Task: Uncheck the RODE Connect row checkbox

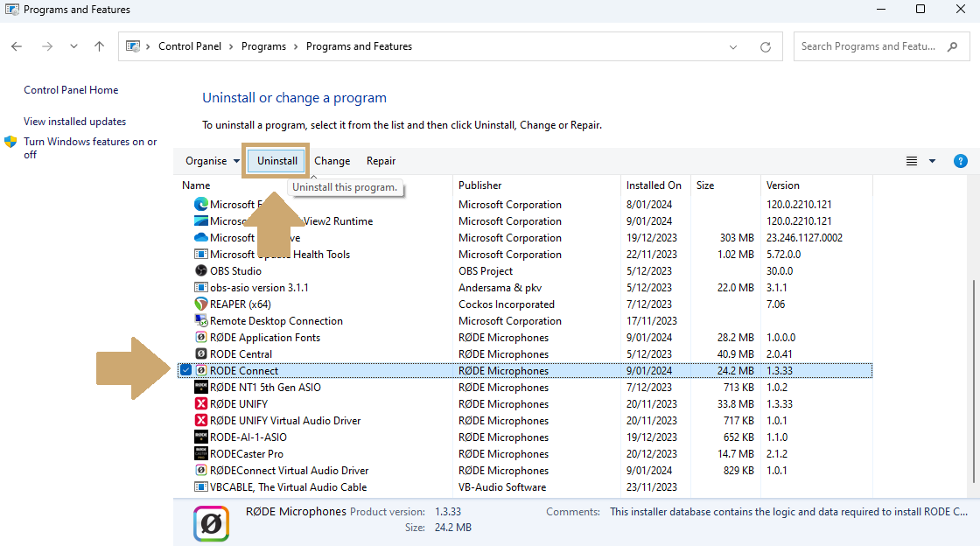Action: (x=185, y=370)
